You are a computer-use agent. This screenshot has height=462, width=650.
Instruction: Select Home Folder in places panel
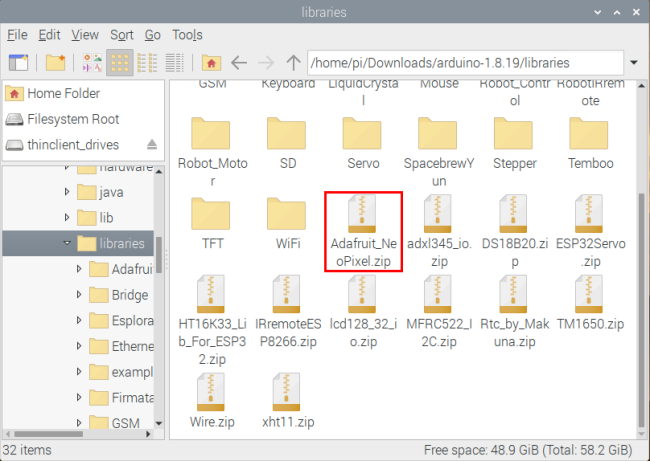click(x=83, y=93)
